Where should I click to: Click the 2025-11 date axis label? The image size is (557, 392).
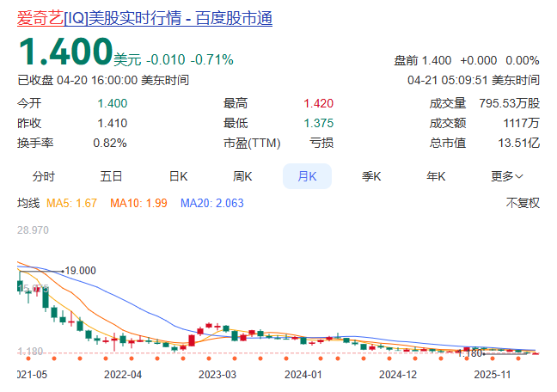point(493,375)
